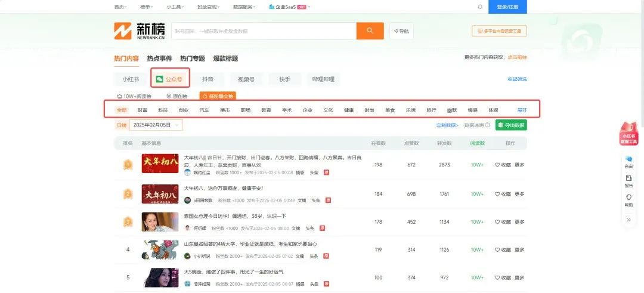Open 报告 sidebar icon

(629, 181)
